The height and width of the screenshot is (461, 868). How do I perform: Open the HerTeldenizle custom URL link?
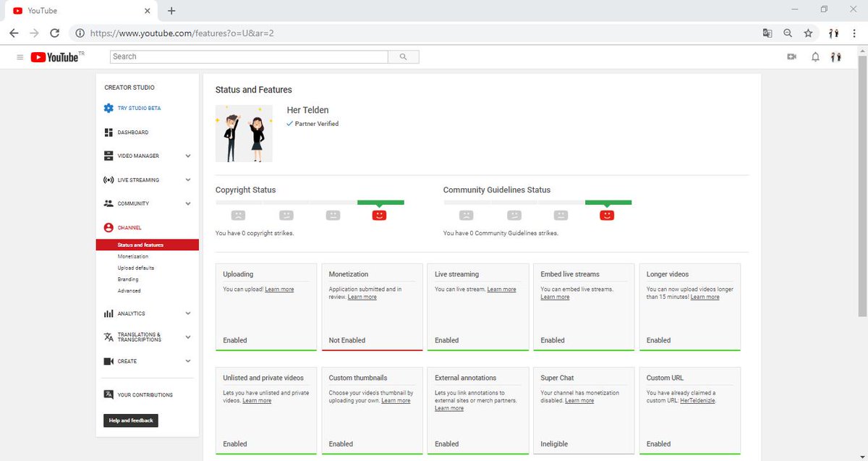698,400
